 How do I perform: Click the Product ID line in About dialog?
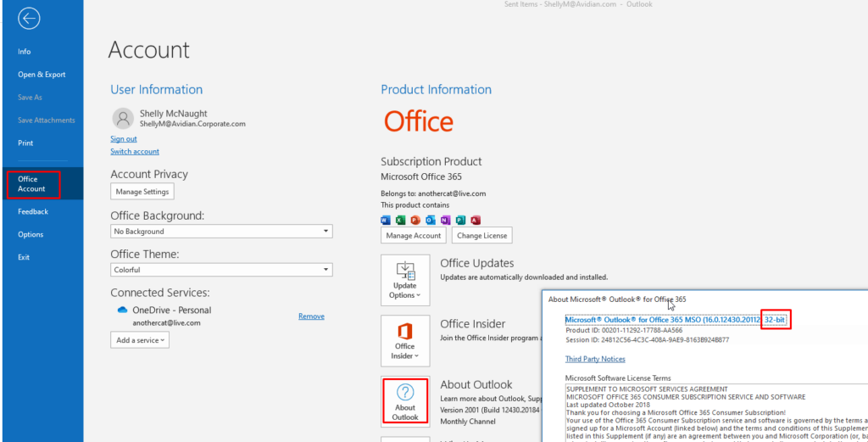(624, 330)
